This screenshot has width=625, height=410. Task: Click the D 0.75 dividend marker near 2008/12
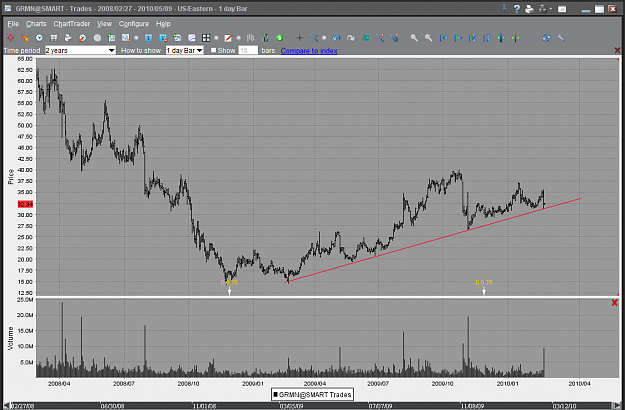pyautogui.click(x=229, y=282)
